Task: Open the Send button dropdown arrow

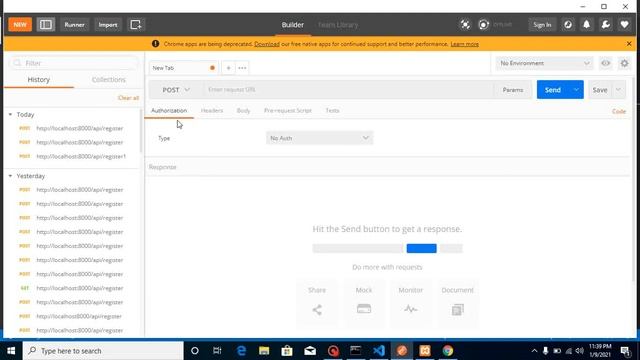Action: pyautogui.click(x=576, y=90)
